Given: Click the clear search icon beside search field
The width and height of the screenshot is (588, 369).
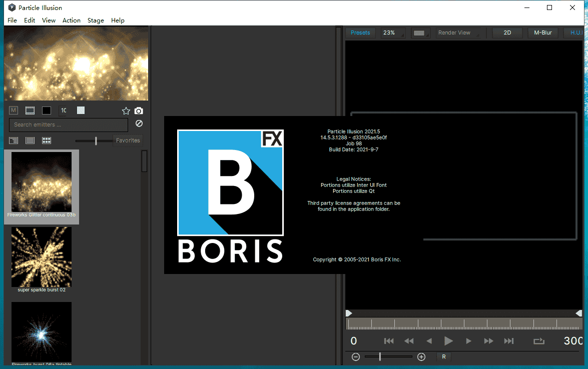Looking at the screenshot, I should (139, 123).
